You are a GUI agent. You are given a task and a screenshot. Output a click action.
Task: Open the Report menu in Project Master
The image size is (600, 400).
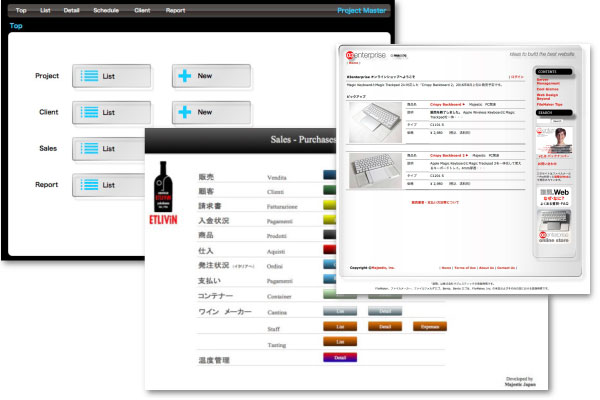point(175,10)
